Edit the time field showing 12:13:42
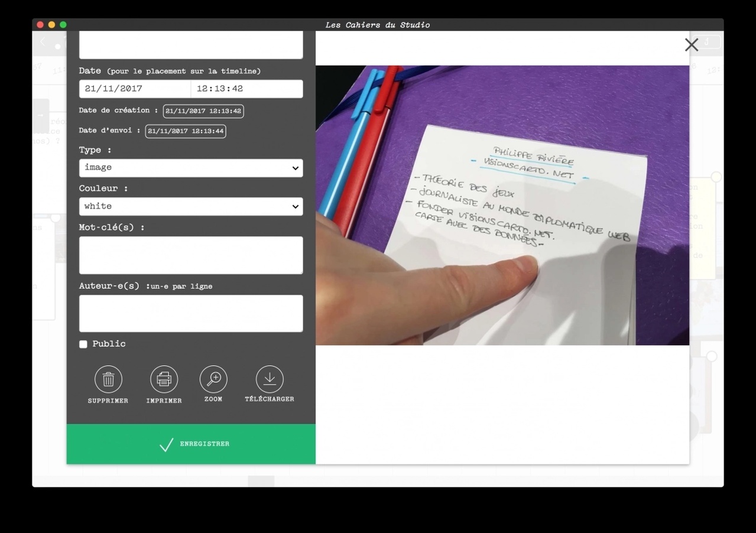The width and height of the screenshot is (756, 533). (246, 89)
